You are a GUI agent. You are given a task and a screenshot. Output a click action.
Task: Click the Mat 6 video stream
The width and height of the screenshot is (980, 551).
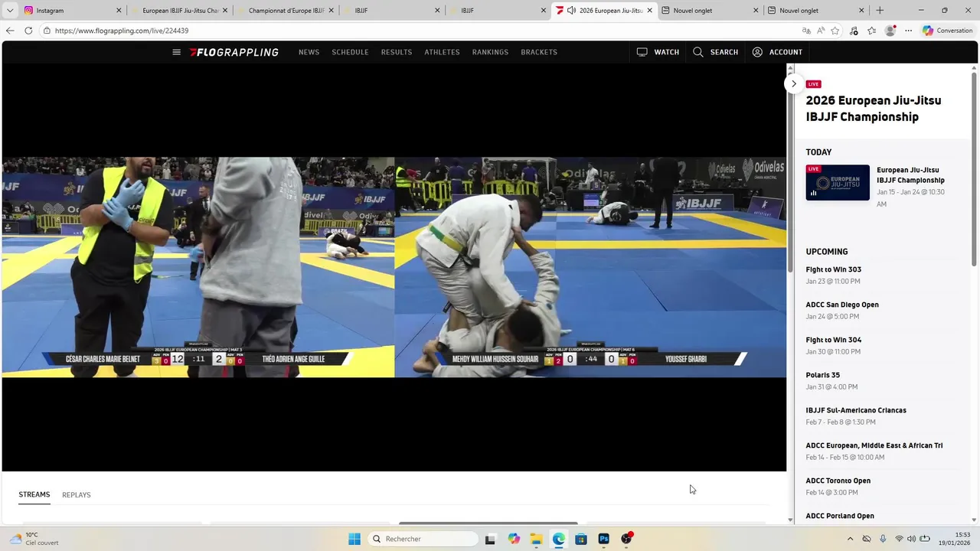pos(590,267)
